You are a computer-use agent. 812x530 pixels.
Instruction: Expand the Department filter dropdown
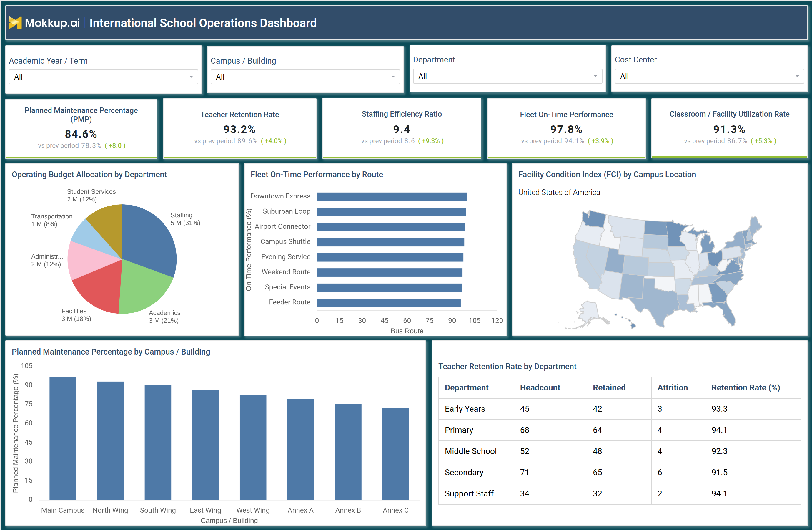point(507,76)
